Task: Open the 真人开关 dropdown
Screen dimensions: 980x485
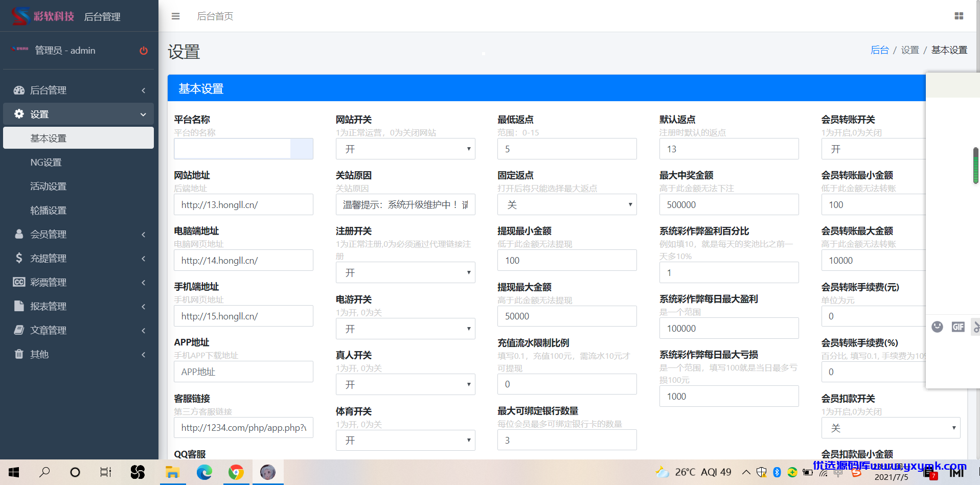Action: click(405, 384)
